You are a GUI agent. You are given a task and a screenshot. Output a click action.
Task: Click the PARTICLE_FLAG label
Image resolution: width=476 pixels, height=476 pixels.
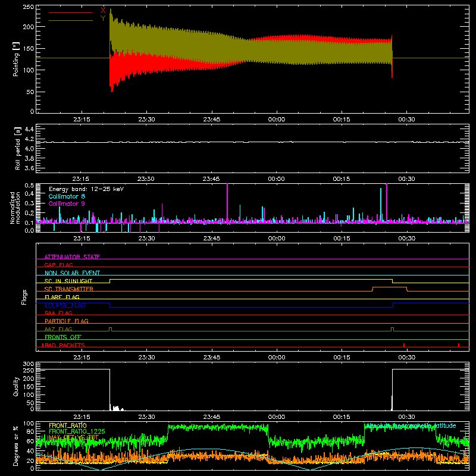tap(67, 321)
